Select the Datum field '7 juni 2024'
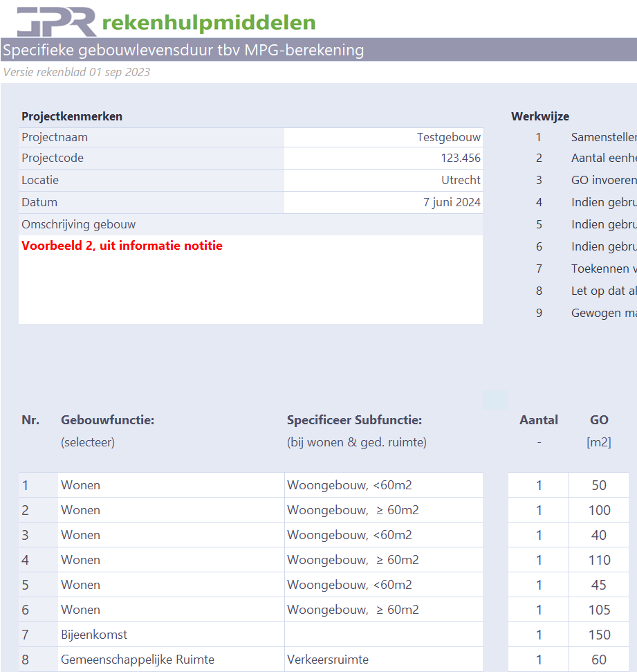637x672 pixels. pos(383,202)
